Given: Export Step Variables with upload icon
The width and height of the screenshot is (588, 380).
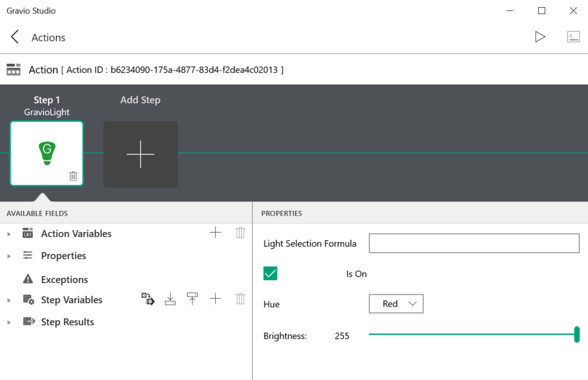Looking at the screenshot, I should point(192,299).
